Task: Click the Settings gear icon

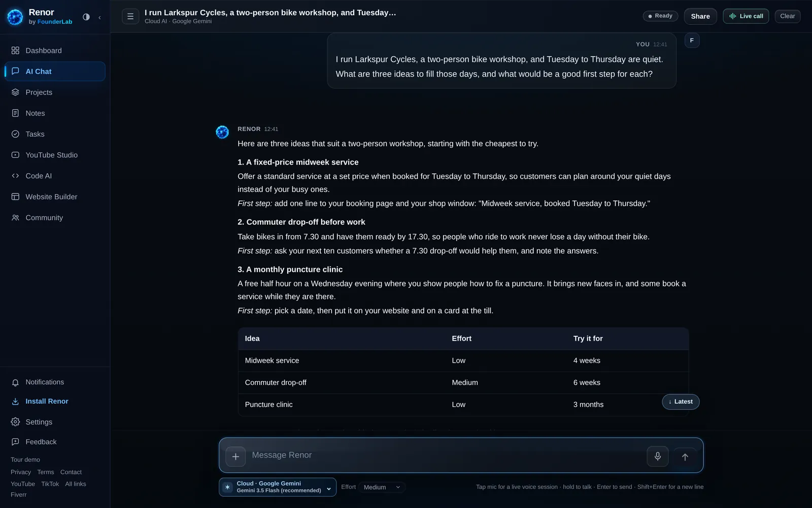Action: (15, 422)
